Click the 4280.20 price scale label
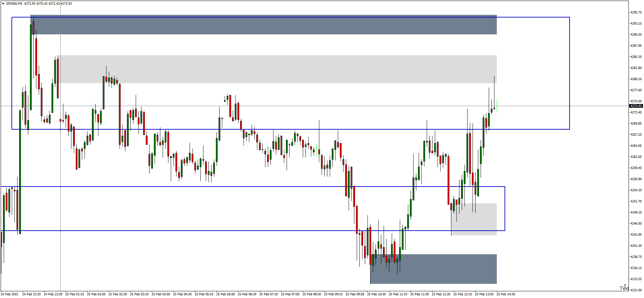The width and height of the screenshot is (644, 298). (636, 79)
